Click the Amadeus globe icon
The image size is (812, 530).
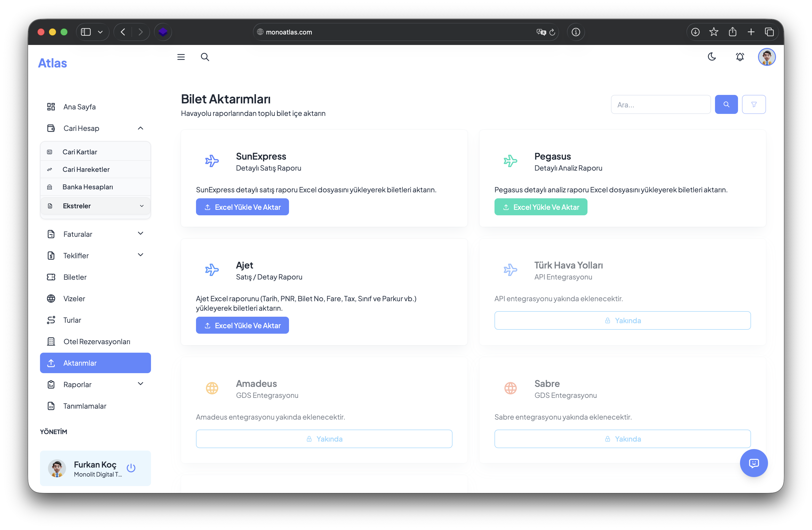point(212,388)
